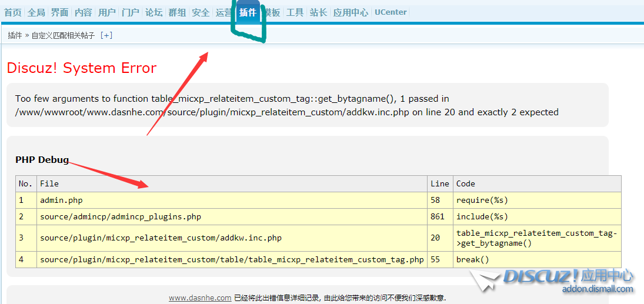
Task: Click line number 55 cell
Action: [x=440, y=260]
